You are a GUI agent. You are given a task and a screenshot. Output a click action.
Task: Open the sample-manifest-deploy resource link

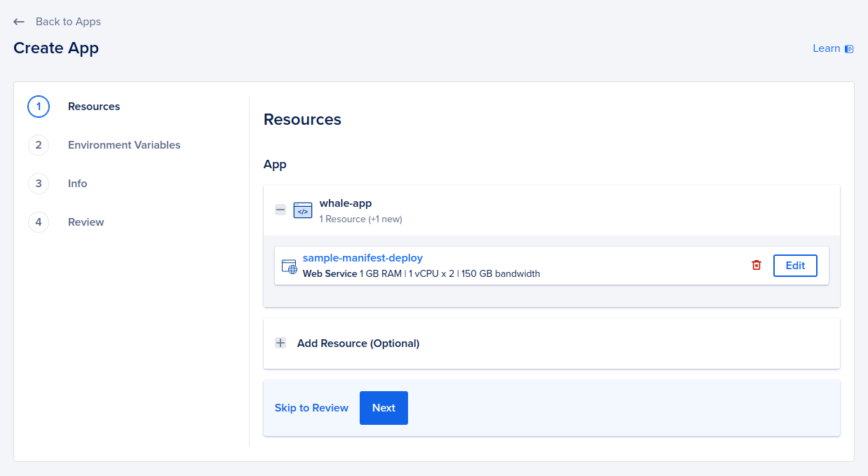coord(363,257)
